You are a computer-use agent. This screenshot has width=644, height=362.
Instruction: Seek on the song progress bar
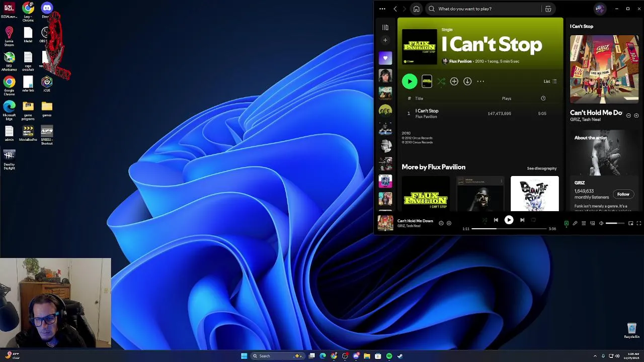509,229
